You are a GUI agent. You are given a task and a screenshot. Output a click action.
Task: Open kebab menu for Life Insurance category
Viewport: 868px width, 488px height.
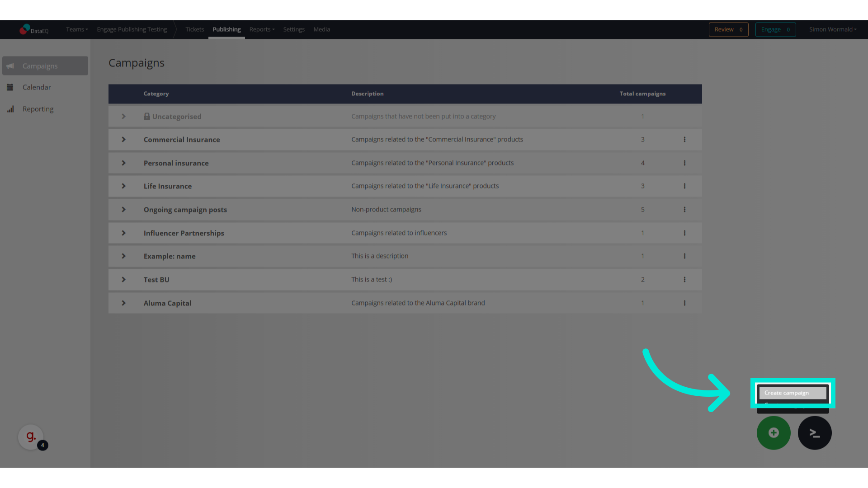[684, 186]
